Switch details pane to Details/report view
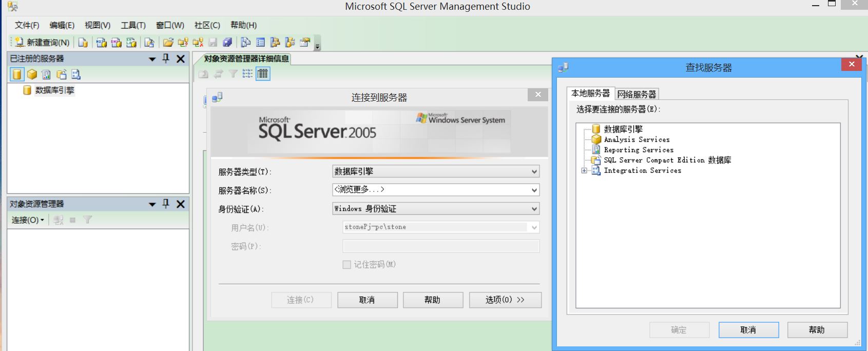 coord(263,74)
